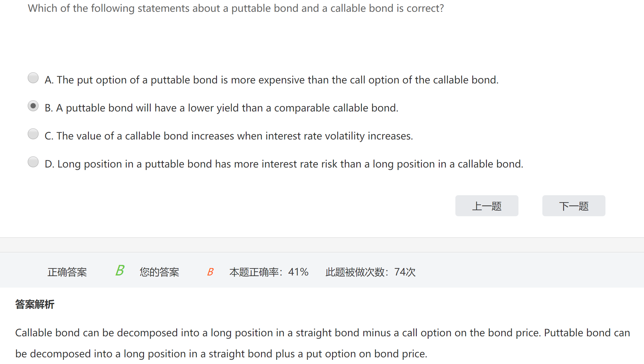The height and width of the screenshot is (364, 644).
Task: Click option D text about interest rate risk
Action: 284,164
